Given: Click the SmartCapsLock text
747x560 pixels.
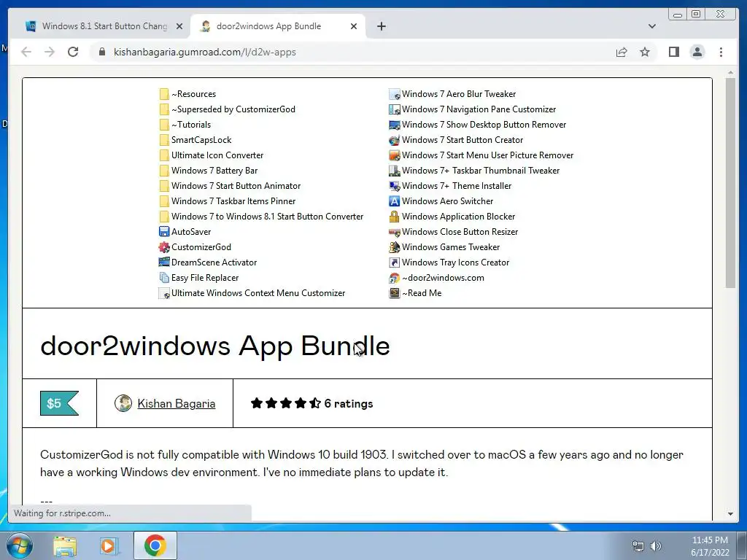Looking at the screenshot, I should pos(201,139).
